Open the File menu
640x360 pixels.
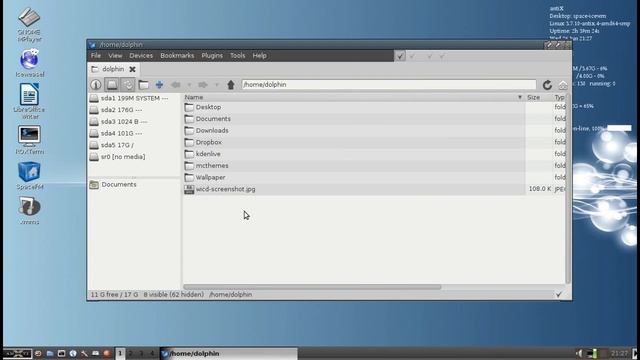point(96,56)
